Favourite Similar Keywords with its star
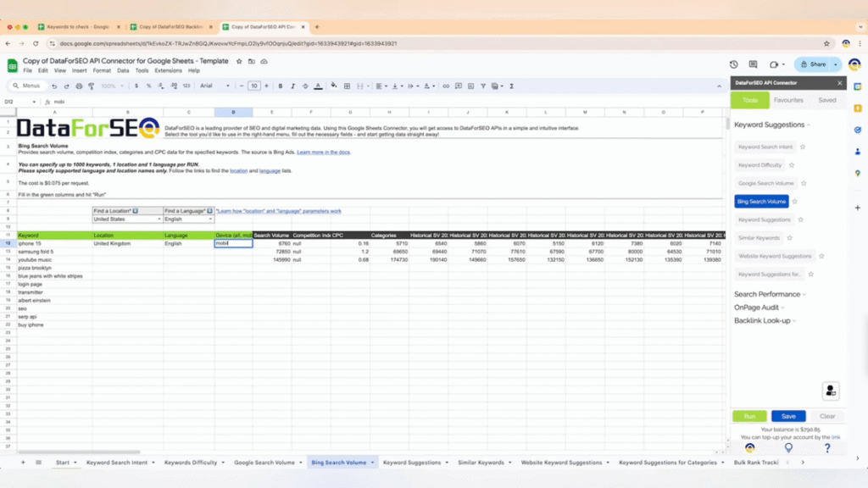 [x=789, y=238]
